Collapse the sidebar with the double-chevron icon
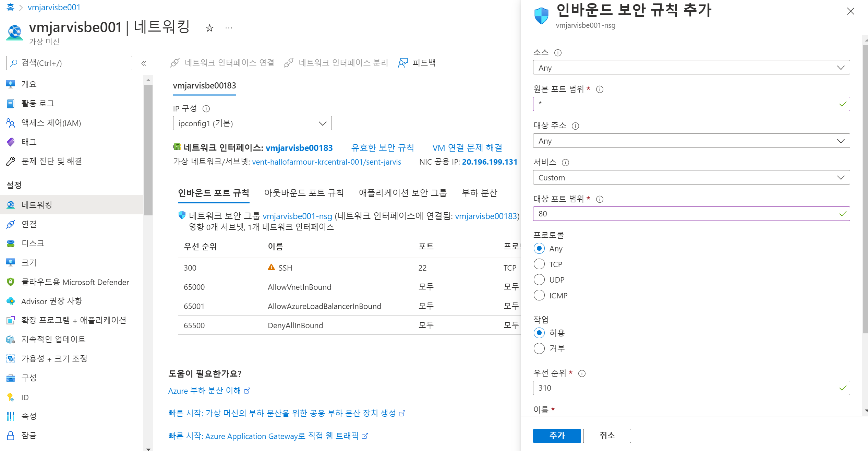Viewport: 868px width, 451px height. (x=144, y=63)
